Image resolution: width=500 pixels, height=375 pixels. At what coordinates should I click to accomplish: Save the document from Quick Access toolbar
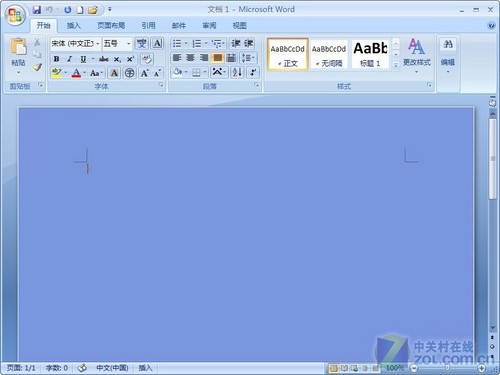[x=37, y=10]
